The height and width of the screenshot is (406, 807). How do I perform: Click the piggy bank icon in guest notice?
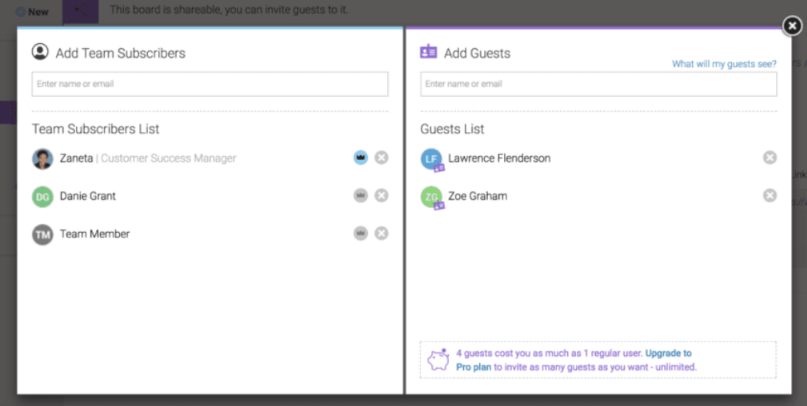[x=438, y=360]
